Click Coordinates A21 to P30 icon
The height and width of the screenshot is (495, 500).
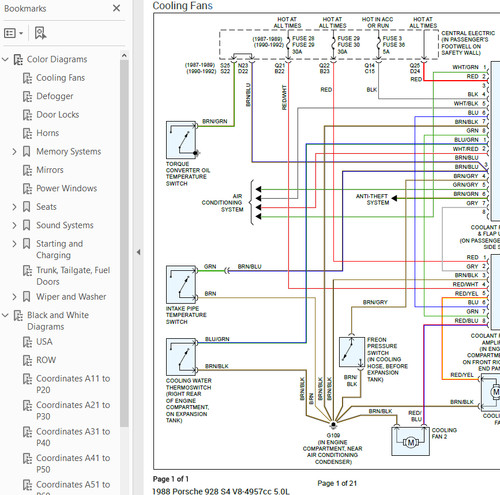point(27,405)
